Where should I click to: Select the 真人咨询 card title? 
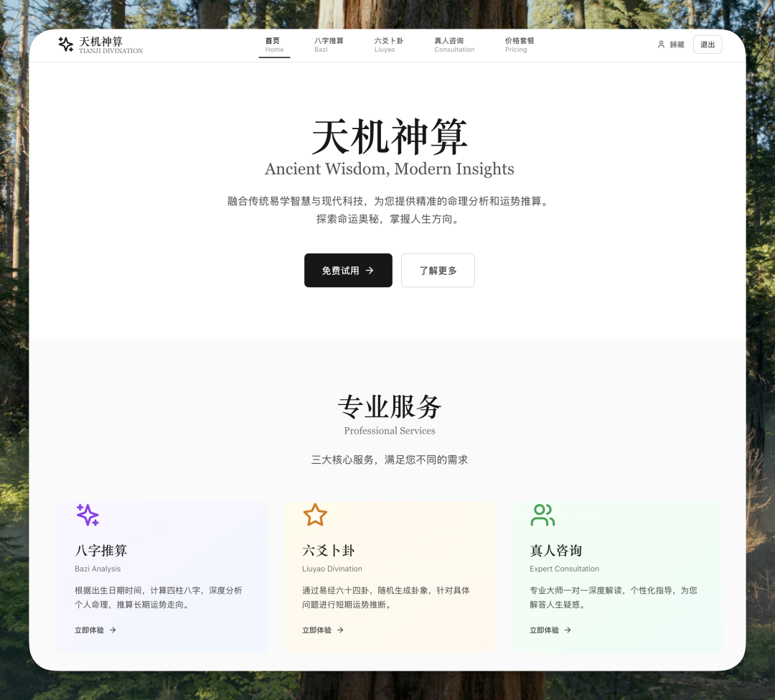(555, 550)
